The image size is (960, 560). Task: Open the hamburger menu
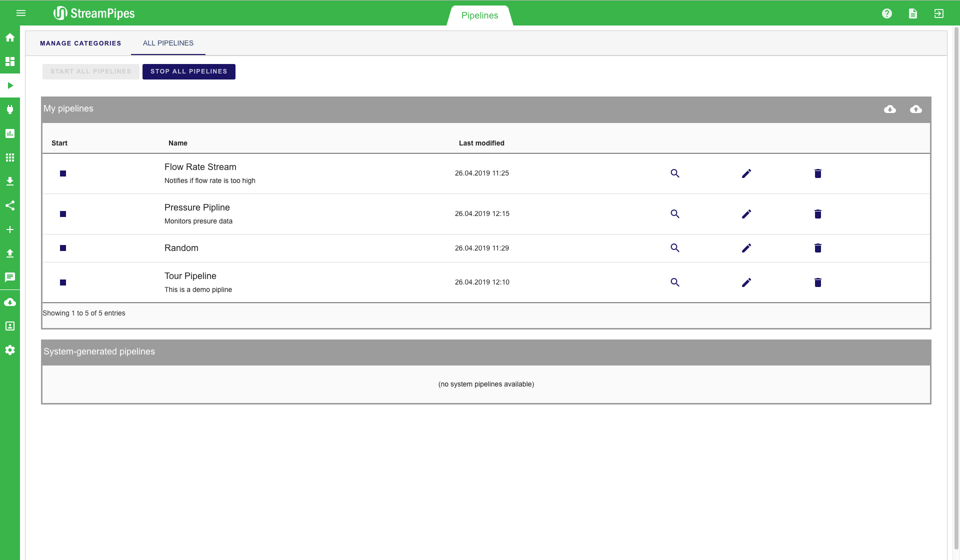click(x=21, y=13)
